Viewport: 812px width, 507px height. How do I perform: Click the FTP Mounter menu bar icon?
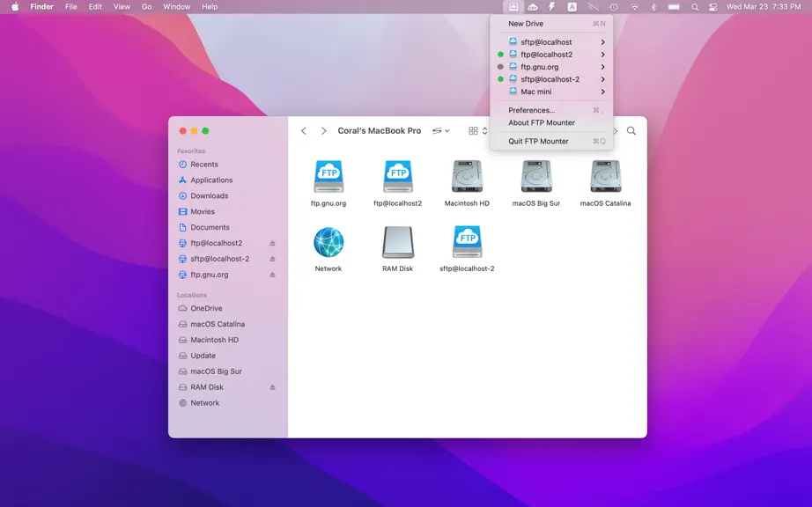tap(513, 7)
